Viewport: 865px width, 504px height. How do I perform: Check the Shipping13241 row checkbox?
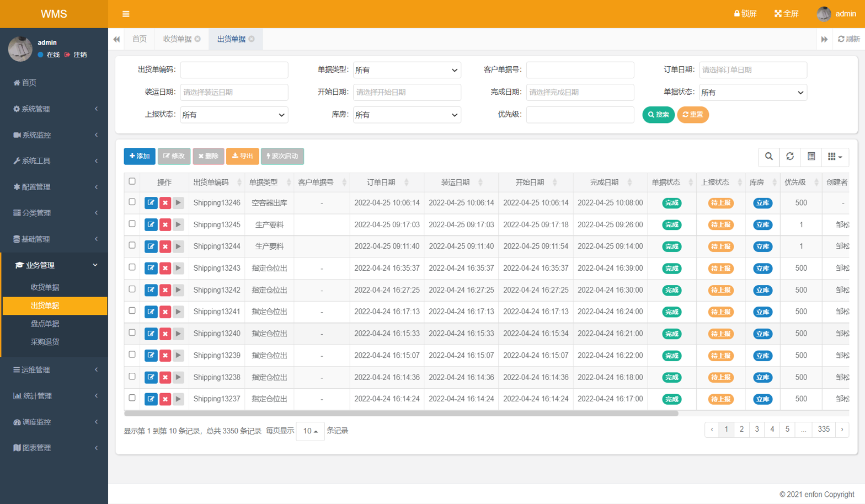[x=132, y=311]
